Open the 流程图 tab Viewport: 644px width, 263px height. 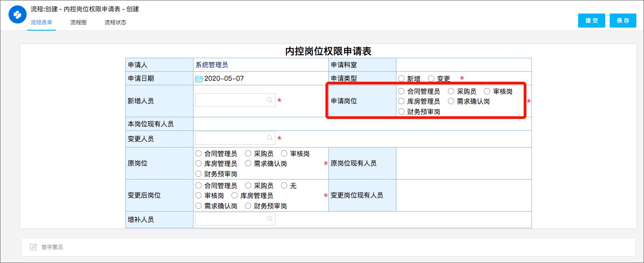point(78,22)
